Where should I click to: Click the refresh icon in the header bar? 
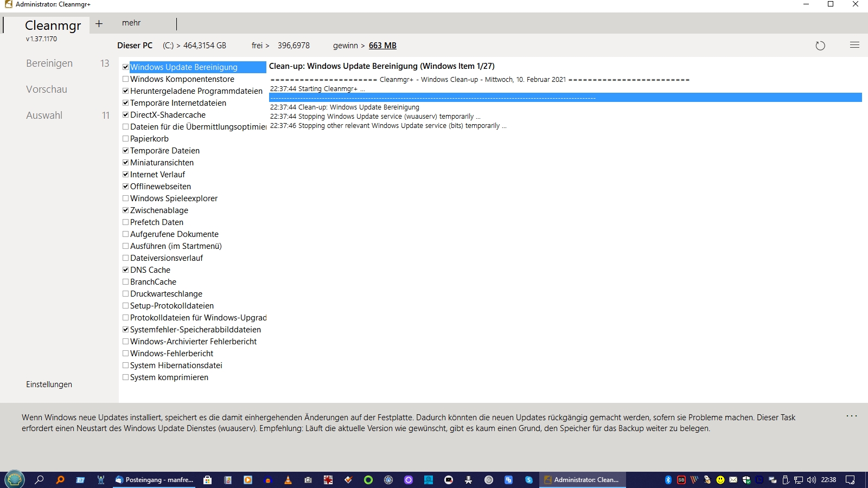tap(820, 46)
